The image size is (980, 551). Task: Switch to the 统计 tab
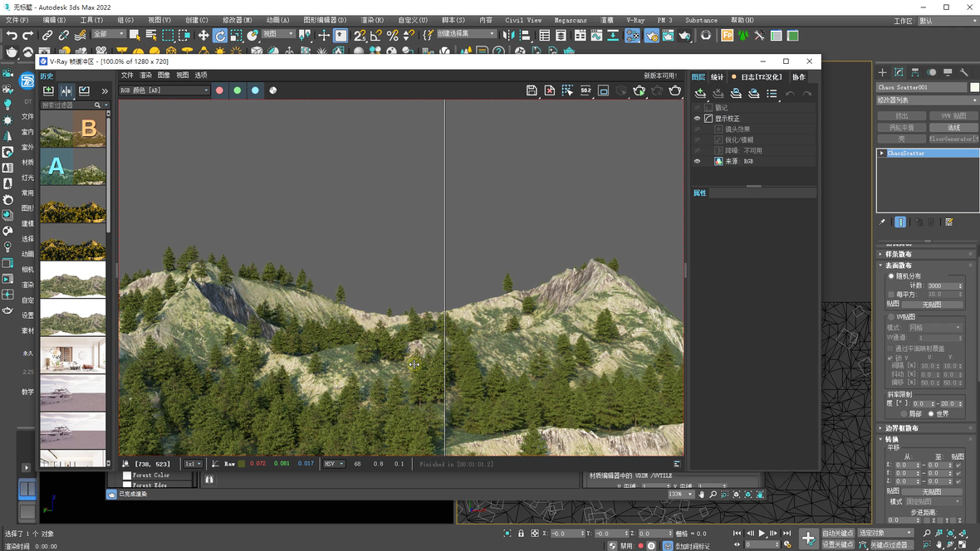717,77
